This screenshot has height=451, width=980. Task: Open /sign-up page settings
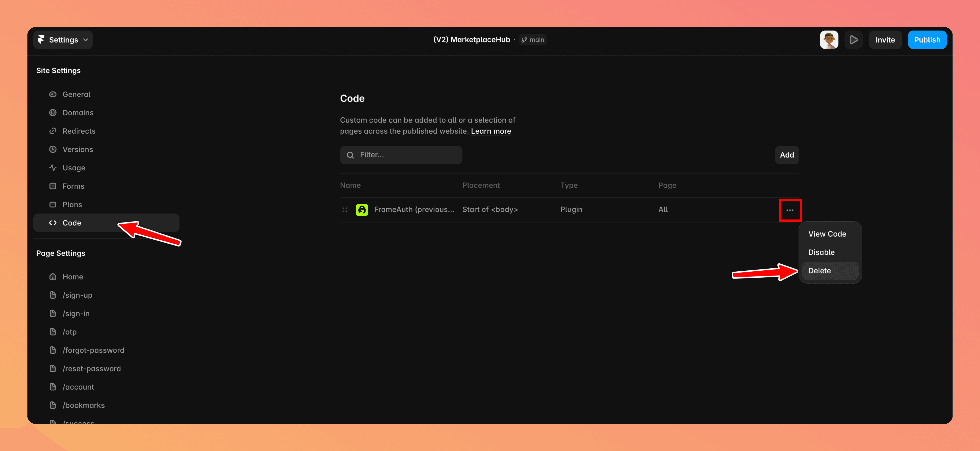(x=107, y=295)
